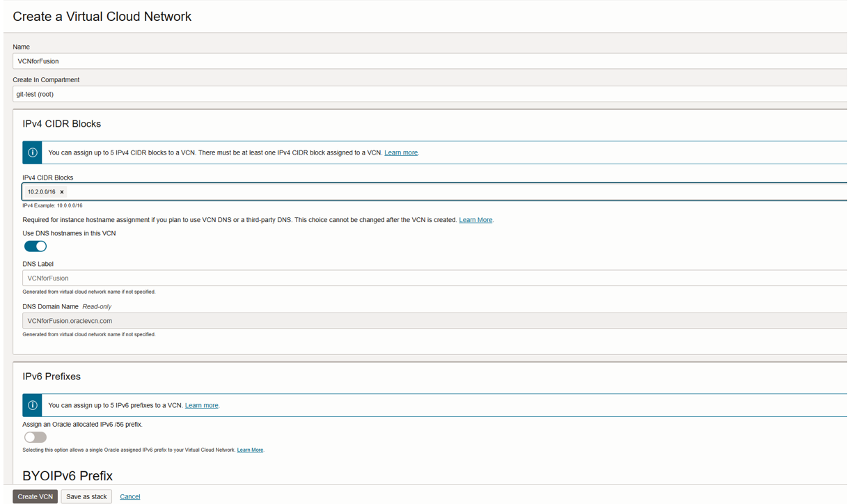Image resolution: width=850 pixels, height=504 pixels.
Task: Click the info icon in IPv4 CIDR Blocks banner
Action: tap(32, 152)
